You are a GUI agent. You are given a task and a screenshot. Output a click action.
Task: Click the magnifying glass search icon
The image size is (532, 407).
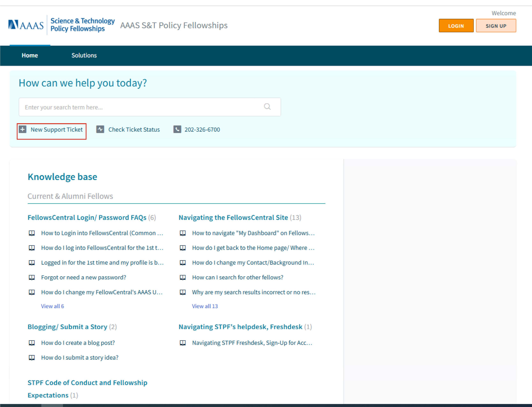267,107
